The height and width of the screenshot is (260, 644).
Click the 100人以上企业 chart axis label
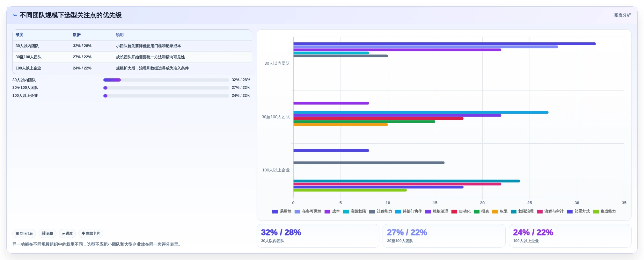[x=276, y=170]
